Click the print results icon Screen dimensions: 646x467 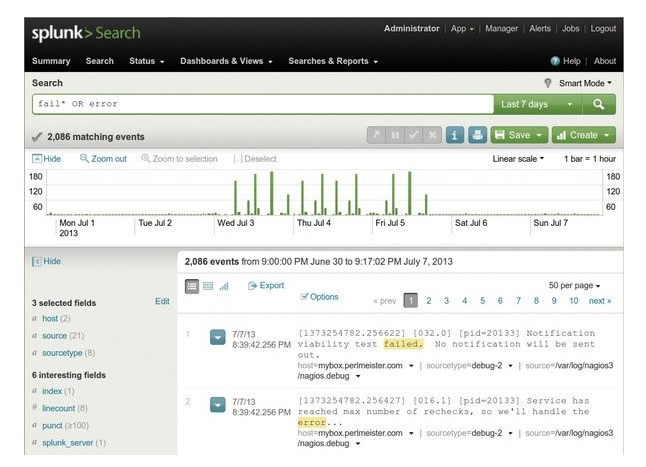(x=478, y=135)
